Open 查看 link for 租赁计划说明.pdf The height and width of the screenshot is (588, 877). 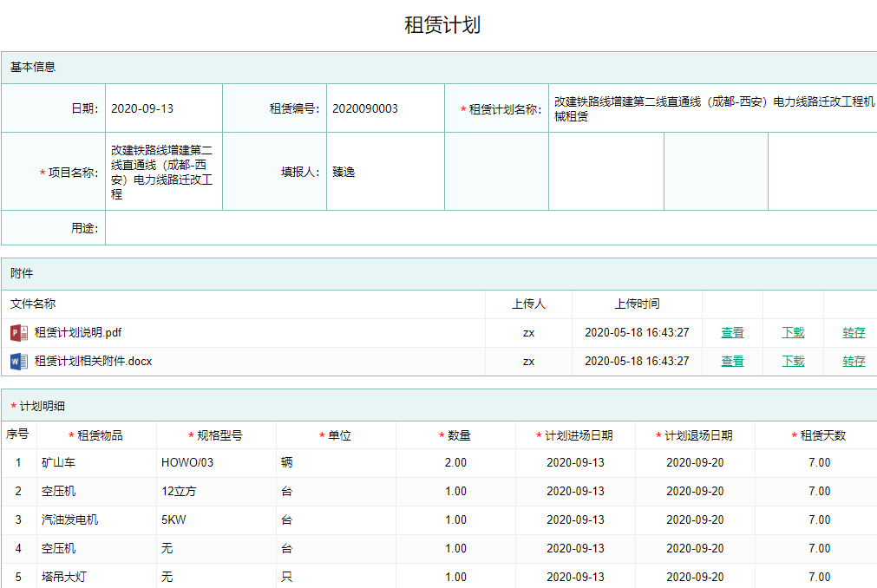(x=732, y=332)
